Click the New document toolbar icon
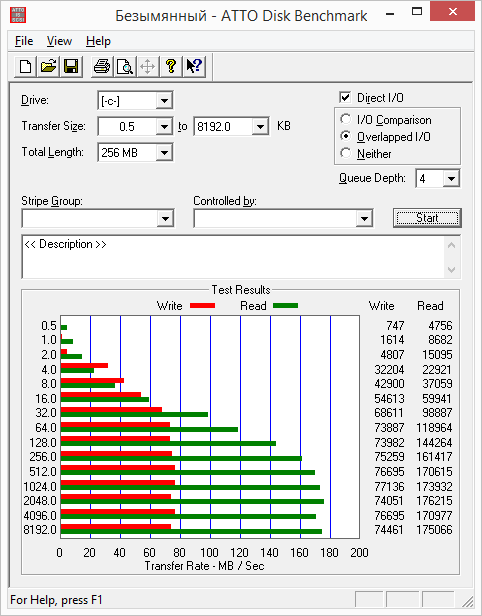 (x=26, y=66)
